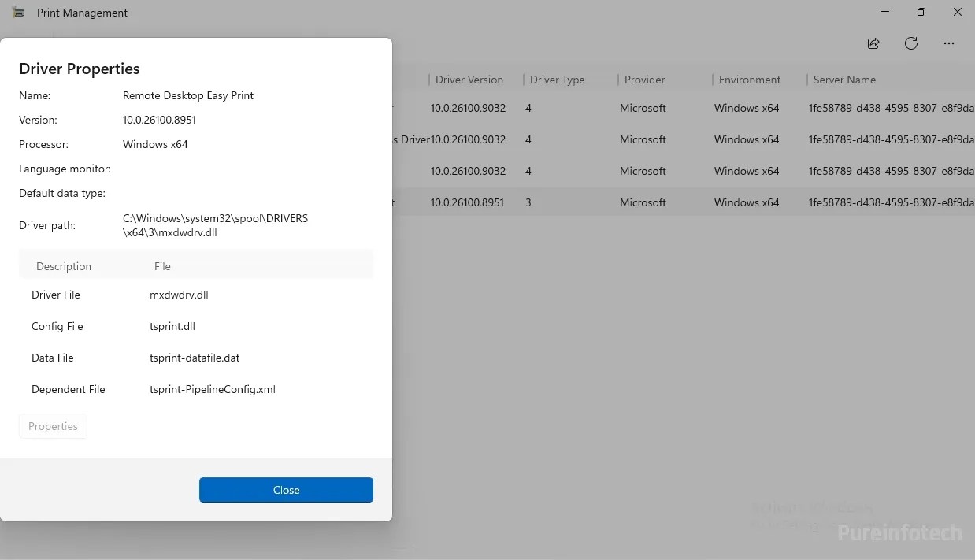Close the Driver Properties dialog
Screen dimensions: 975x560
pyautogui.click(x=286, y=490)
